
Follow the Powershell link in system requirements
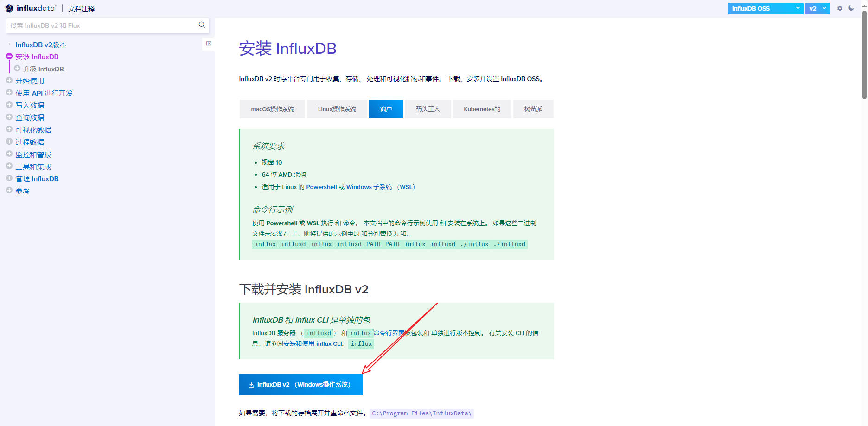pyautogui.click(x=321, y=187)
